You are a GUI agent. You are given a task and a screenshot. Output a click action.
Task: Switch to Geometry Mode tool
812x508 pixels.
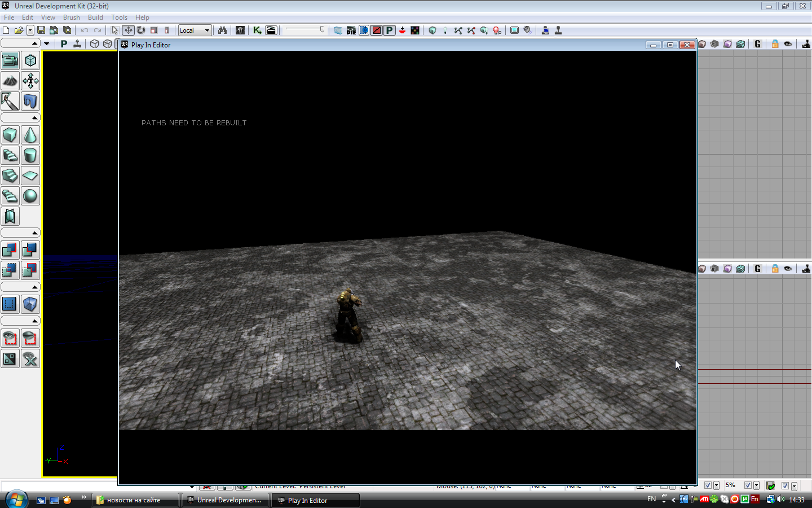coord(30,60)
